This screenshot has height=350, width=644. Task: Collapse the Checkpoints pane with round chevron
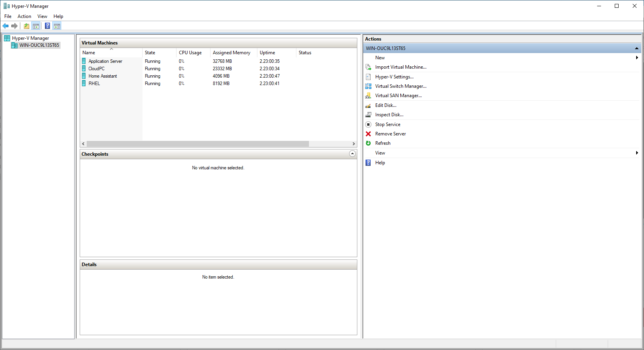pos(352,154)
